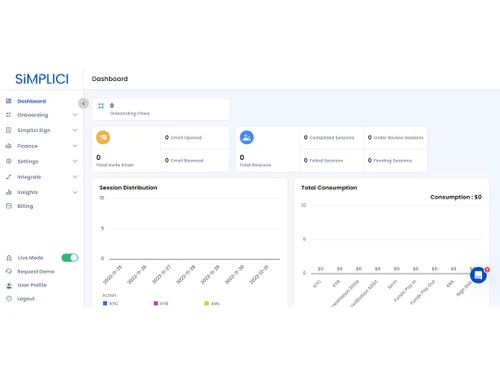Viewport: 500px width, 375px height.
Task: Click the Logout icon
Action: click(9, 299)
